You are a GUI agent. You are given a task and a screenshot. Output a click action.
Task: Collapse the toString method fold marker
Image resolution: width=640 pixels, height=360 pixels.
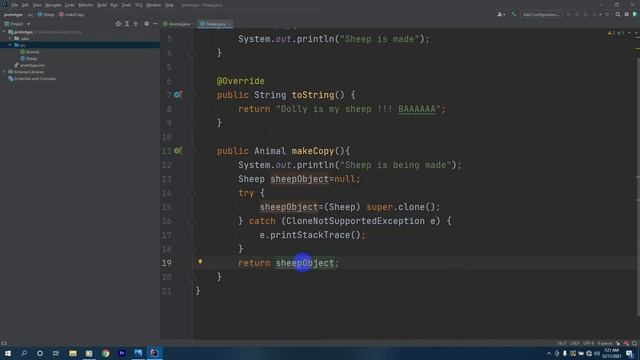(193, 95)
